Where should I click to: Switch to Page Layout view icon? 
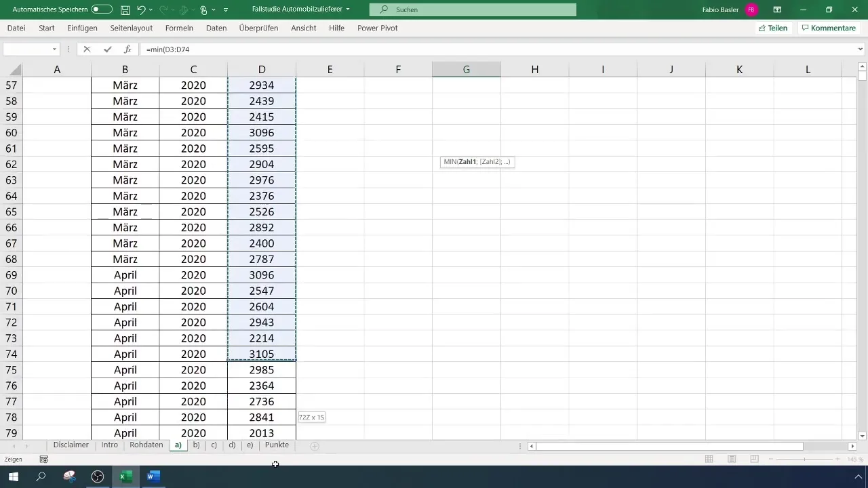tap(732, 460)
